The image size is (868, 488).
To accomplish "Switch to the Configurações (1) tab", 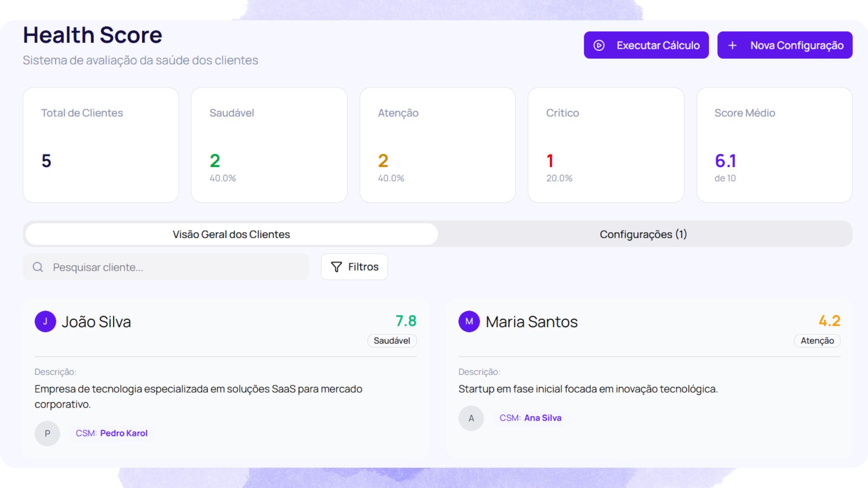I will coord(643,234).
